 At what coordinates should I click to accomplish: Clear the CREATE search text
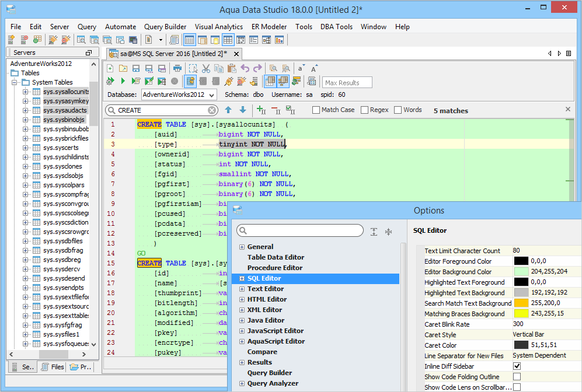pos(212,110)
